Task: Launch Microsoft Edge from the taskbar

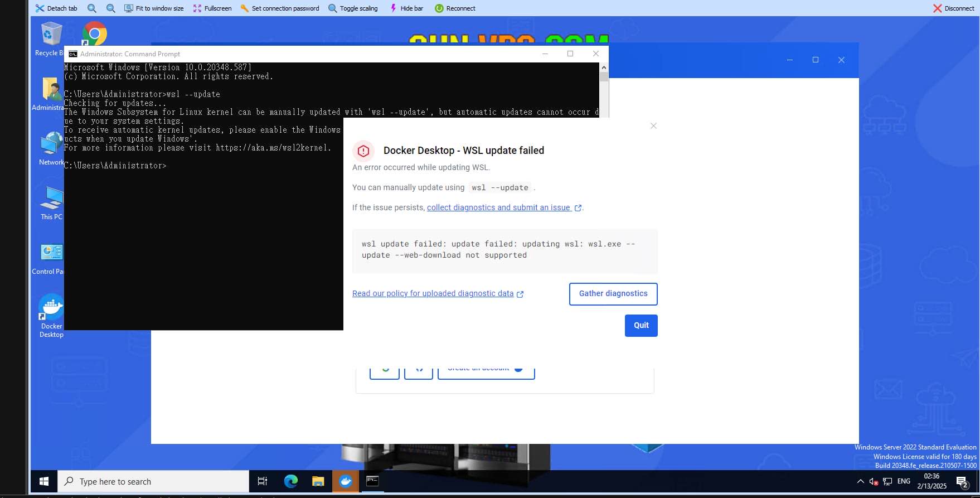Action: tap(290, 481)
